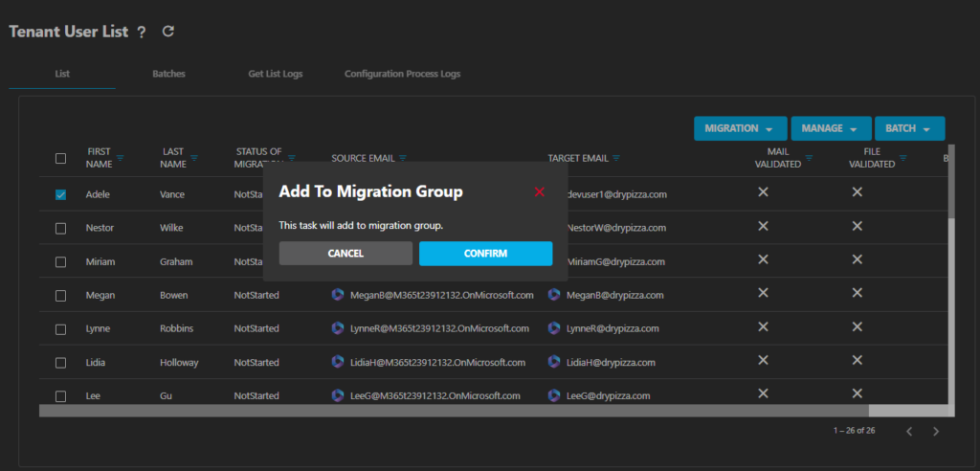Select LidiaH@M365t23912132.OnMicrosoft.com source email

[437, 362]
